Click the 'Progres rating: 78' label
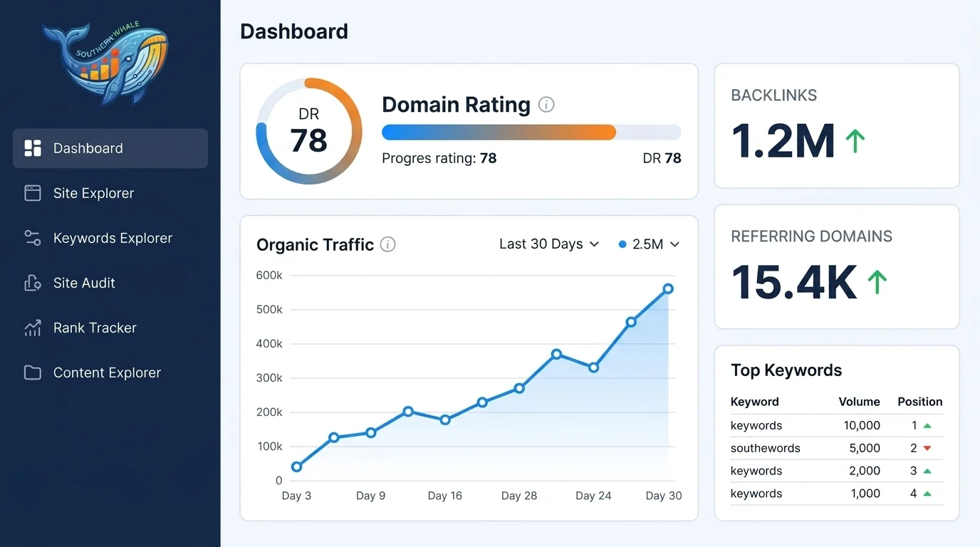The width and height of the screenshot is (980, 547). coord(439,158)
